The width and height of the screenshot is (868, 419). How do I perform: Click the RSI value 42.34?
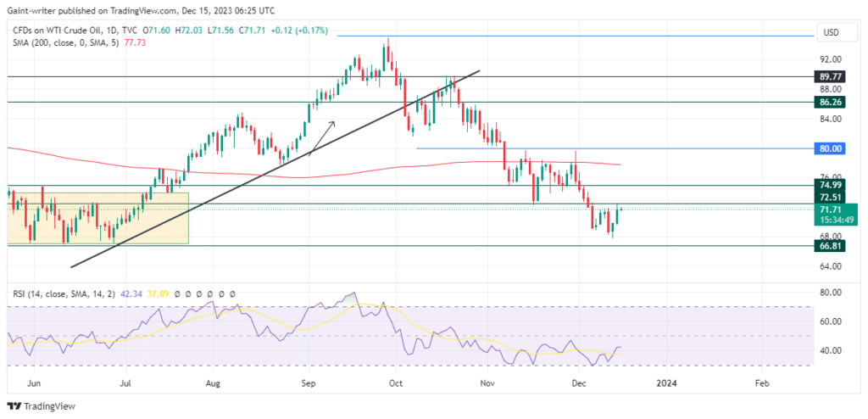(x=130, y=294)
